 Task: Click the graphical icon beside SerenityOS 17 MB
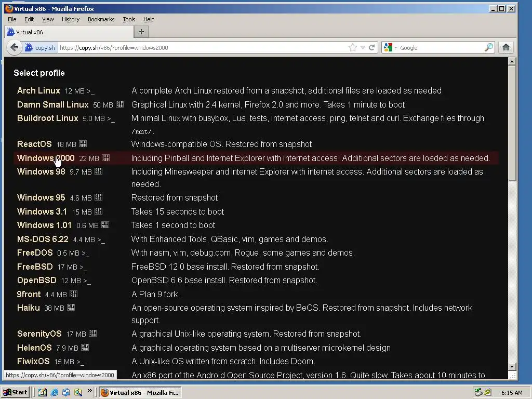point(93,333)
